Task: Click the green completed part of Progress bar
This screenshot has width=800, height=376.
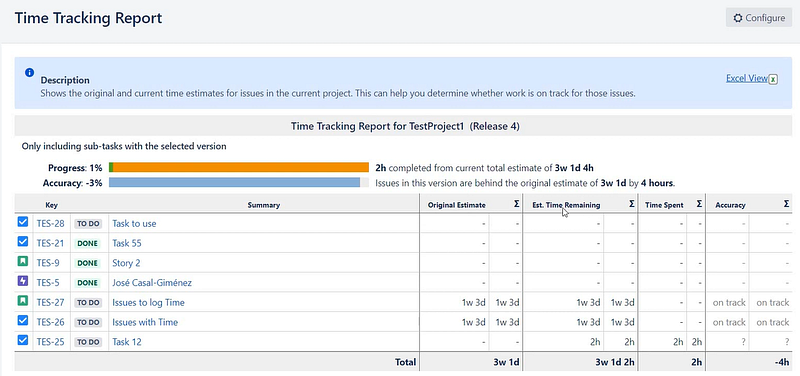Action: [x=111, y=167]
